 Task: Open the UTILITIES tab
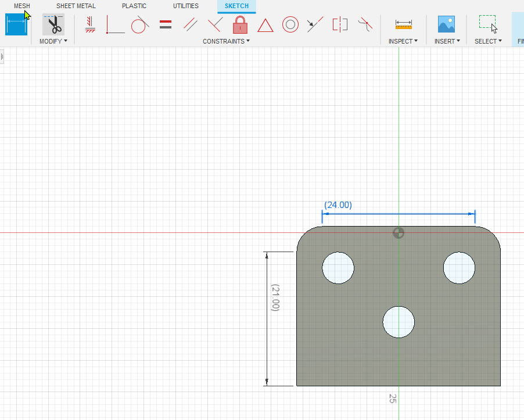click(x=185, y=6)
